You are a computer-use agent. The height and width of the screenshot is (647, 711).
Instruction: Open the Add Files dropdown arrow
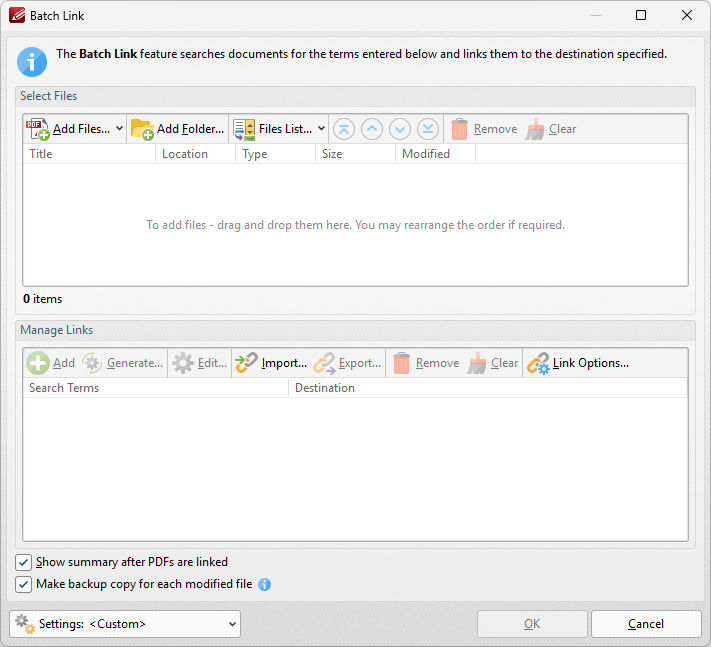tap(119, 129)
